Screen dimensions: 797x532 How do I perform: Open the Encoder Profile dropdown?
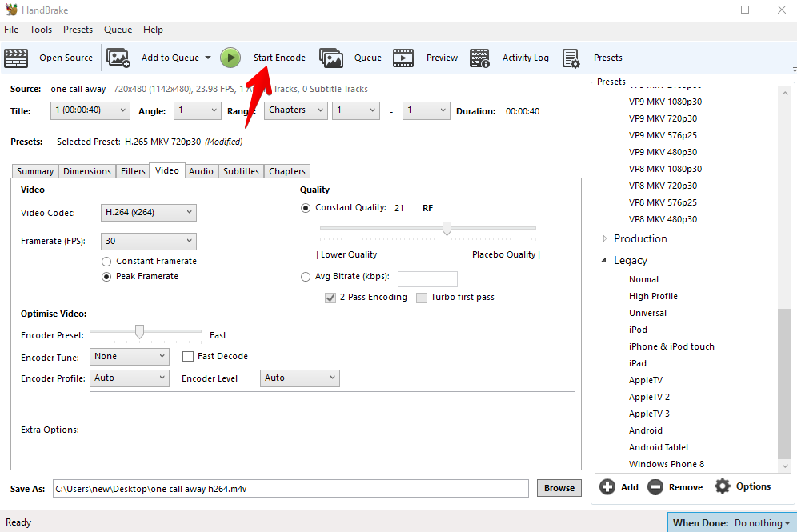pos(129,378)
